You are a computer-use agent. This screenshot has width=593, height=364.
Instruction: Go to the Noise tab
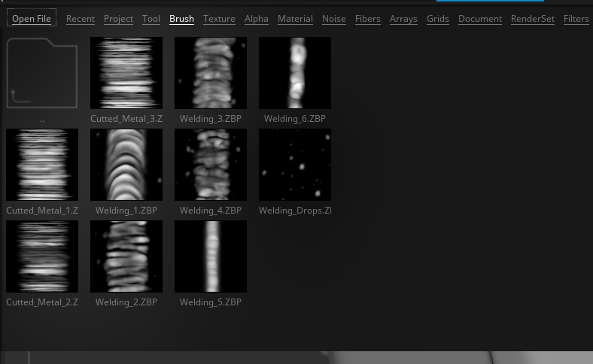(333, 19)
